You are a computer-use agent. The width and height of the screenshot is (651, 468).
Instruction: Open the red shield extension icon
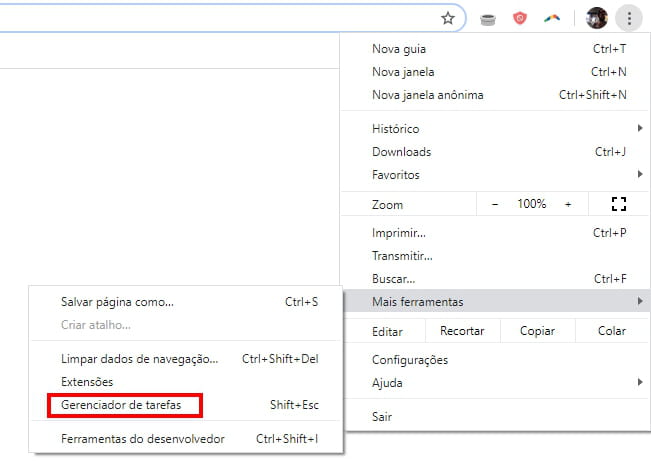520,18
